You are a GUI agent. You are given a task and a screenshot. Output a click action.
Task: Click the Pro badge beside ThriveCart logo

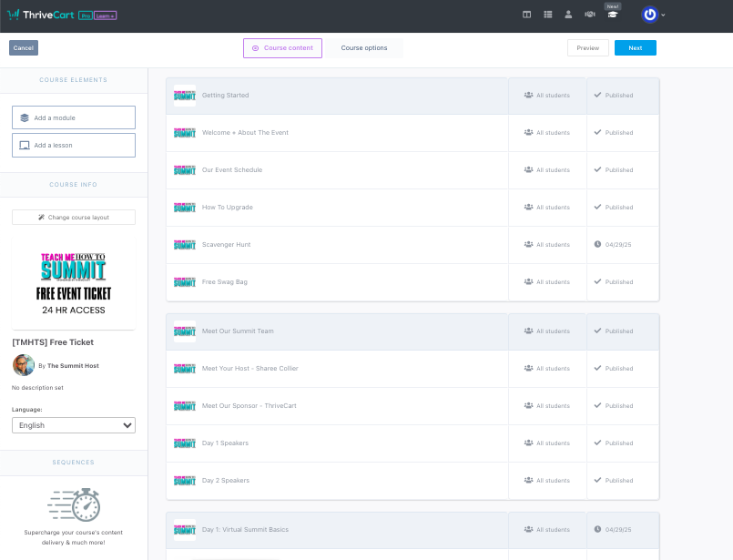tap(85, 15)
